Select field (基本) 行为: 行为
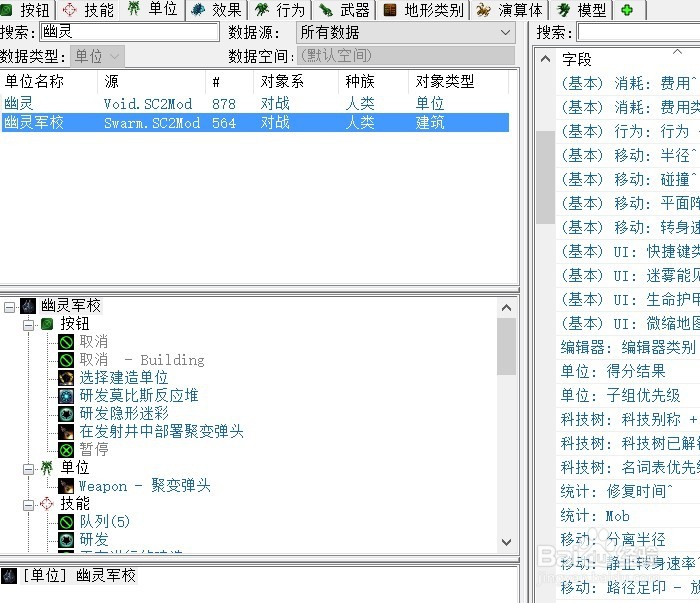 tap(629, 132)
